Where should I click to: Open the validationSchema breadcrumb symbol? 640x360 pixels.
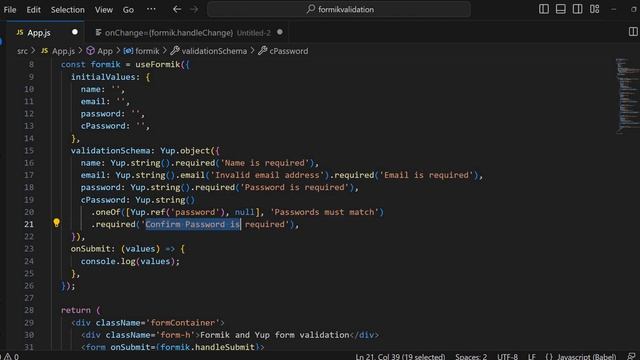214,51
